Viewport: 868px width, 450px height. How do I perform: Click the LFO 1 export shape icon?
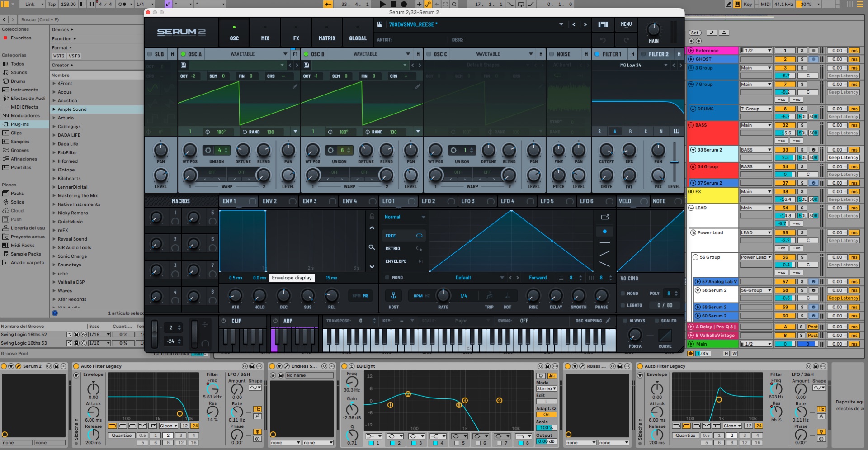pos(604,217)
